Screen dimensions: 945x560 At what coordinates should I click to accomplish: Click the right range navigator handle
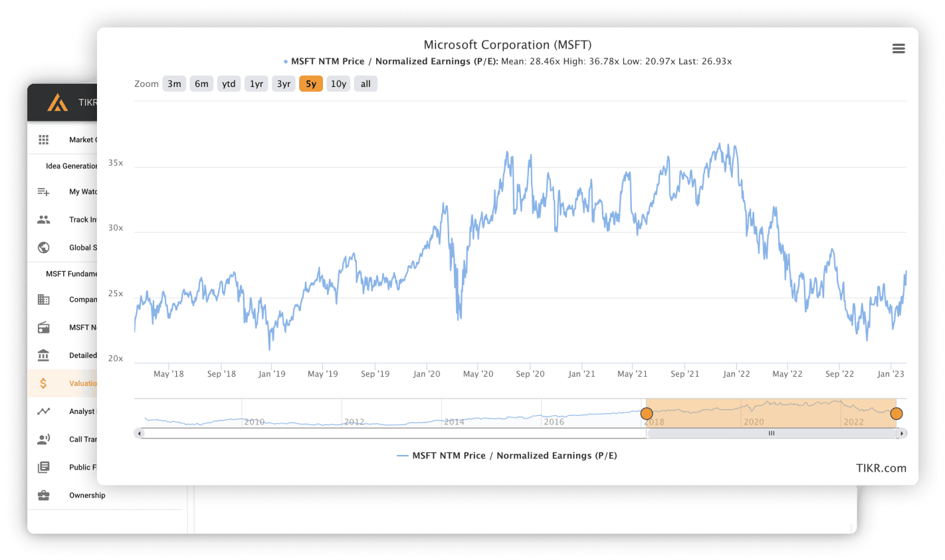[x=896, y=414]
